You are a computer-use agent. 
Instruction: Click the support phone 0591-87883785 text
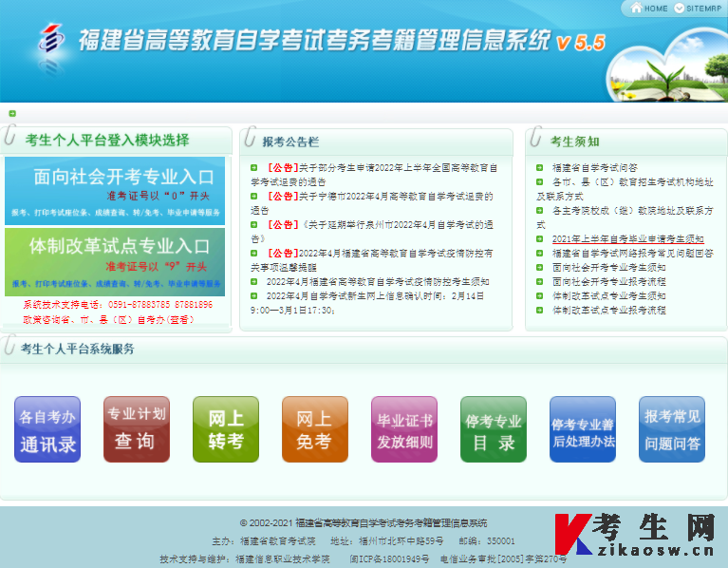139,305
